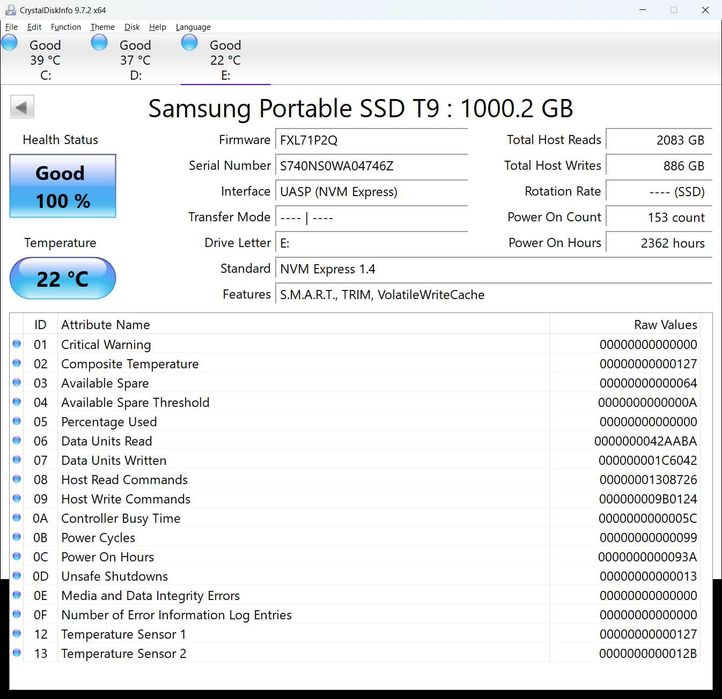
Task: Click the back arrow drive navigation button
Action: point(22,107)
